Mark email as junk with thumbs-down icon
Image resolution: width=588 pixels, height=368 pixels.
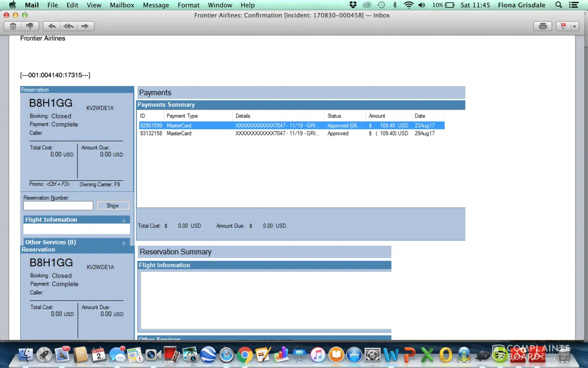(29, 26)
